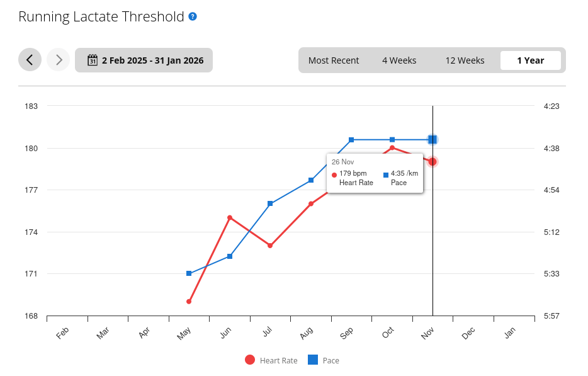Select the 1 Year tab

coord(530,60)
